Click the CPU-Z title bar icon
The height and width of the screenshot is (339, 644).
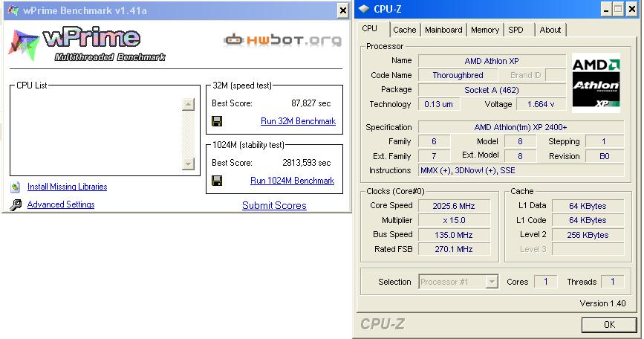[364, 9]
